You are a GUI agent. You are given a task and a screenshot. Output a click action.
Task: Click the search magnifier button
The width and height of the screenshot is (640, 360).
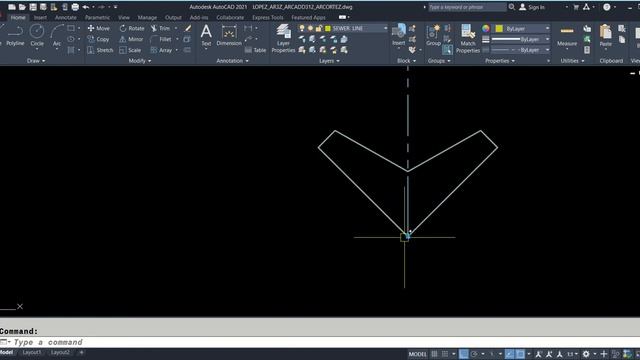[x=511, y=7]
